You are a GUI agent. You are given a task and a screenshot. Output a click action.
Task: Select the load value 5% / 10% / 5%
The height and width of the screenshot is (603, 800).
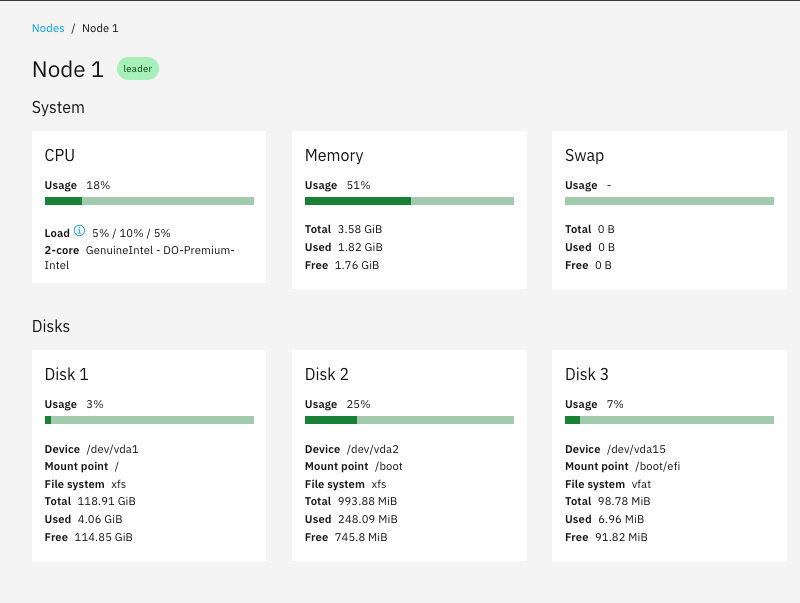131,233
